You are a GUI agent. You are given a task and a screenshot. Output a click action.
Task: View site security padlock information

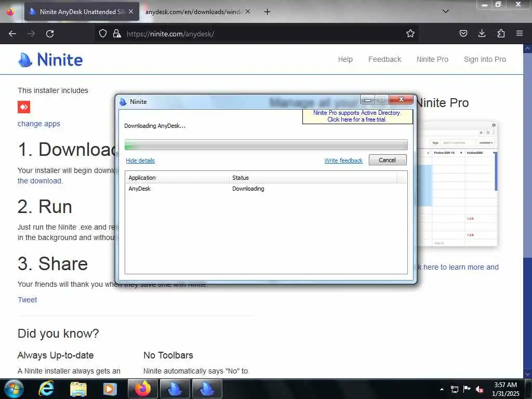(x=117, y=33)
